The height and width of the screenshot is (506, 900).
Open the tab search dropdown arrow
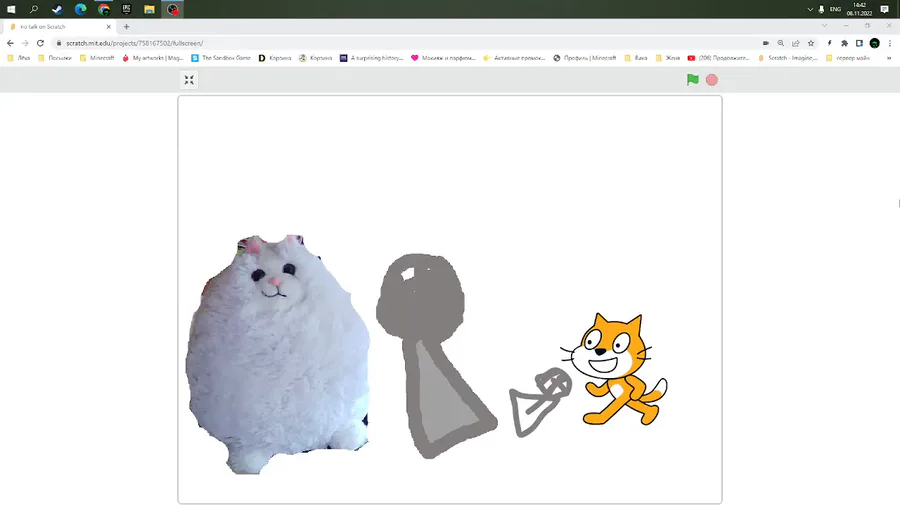[824, 26]
